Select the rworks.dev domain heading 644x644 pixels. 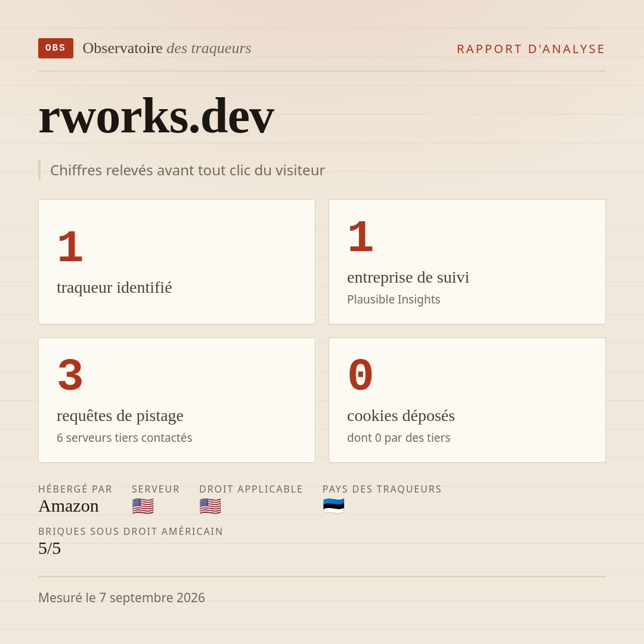[x=156, y=116]
